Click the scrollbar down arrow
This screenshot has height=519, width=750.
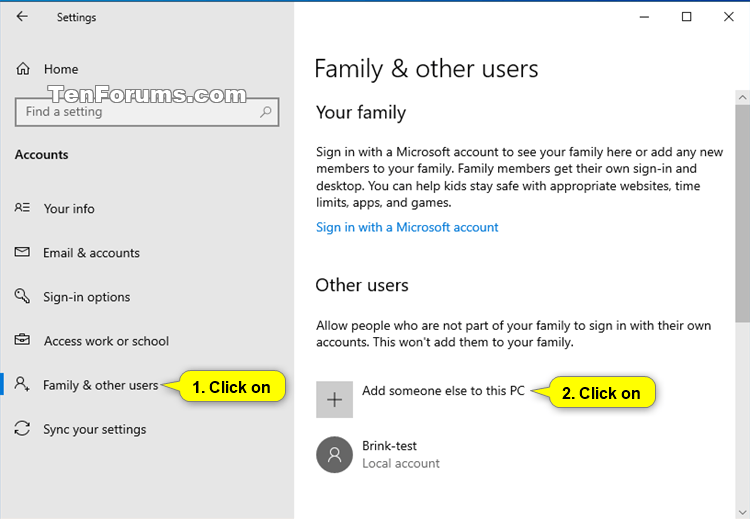(x=742, y=512)
